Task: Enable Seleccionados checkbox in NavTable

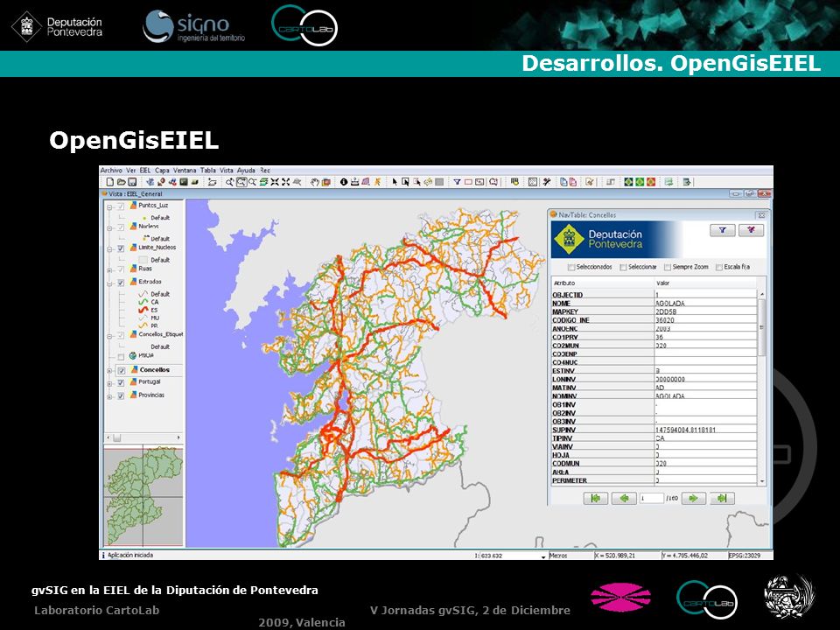Action: click(x=571, y=267)
